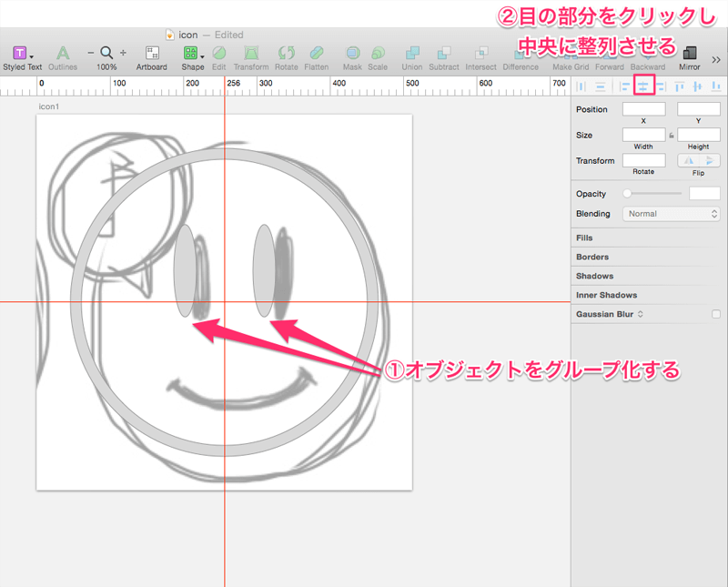Click the Scale toolbar icon
The width and height of the screenshot is (728, 587).
point(378,53)
